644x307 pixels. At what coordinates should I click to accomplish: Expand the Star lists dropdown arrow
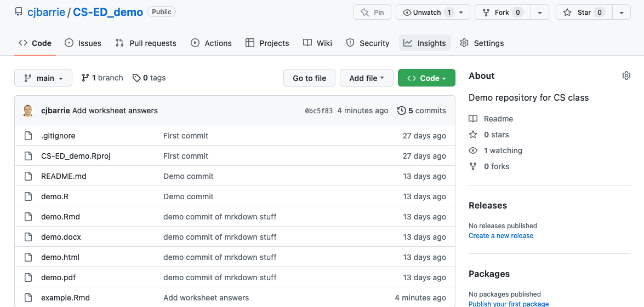click(622, 12)
